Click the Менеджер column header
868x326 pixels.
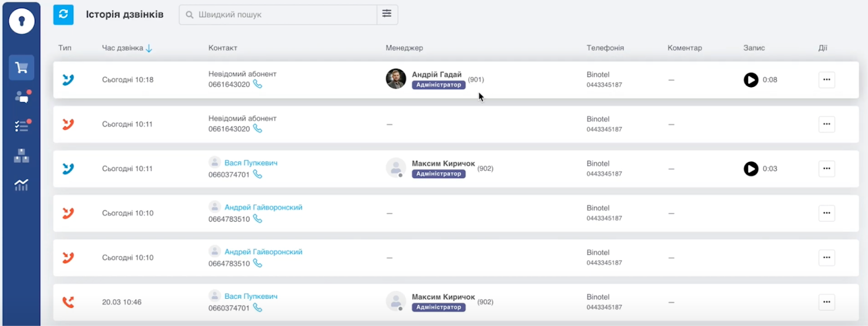click(404, 48)
